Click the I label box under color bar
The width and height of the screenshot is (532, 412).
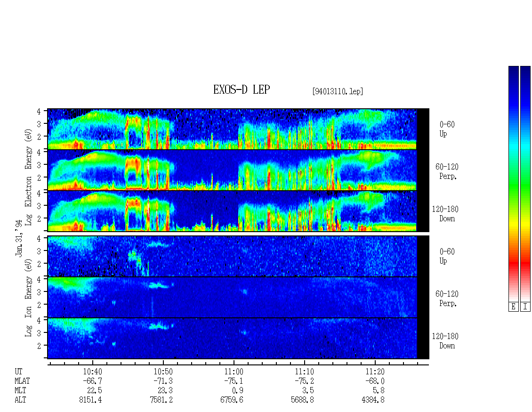[525, 307]
